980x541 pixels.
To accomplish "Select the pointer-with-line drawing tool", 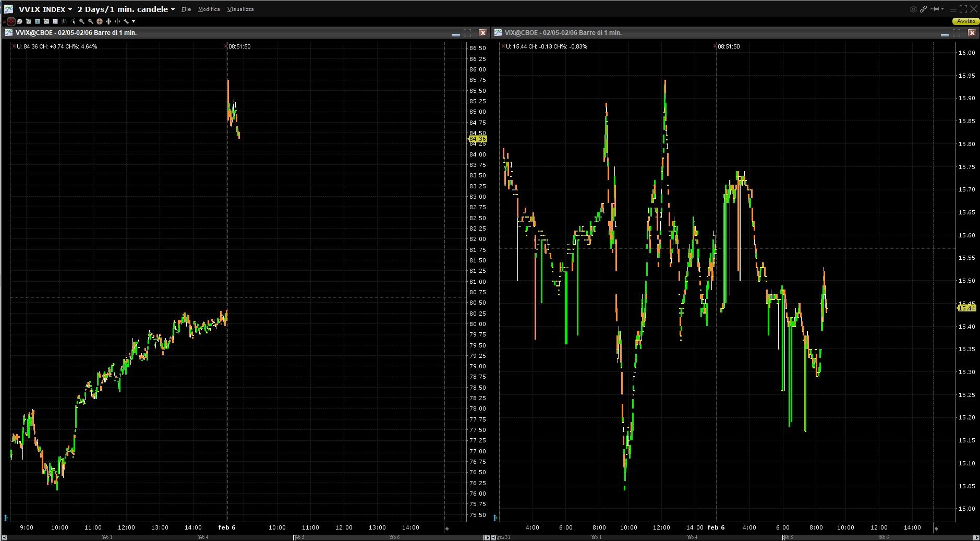I will tap(73, 21).
